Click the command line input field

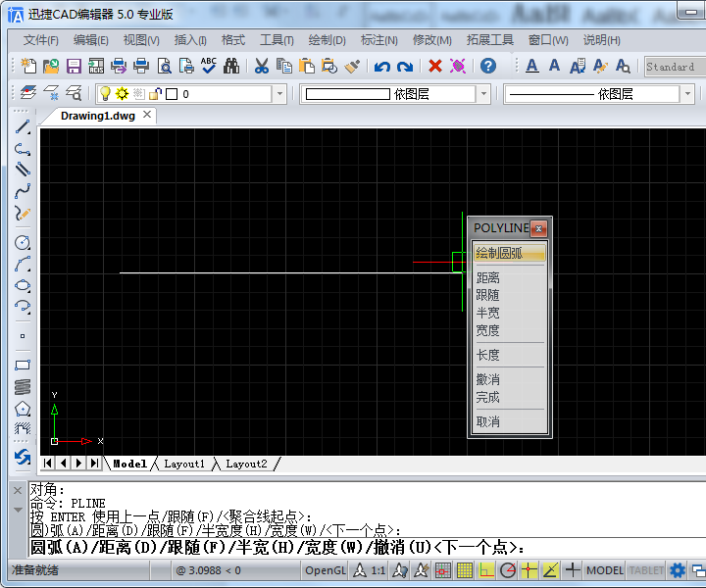coord(367,548)
